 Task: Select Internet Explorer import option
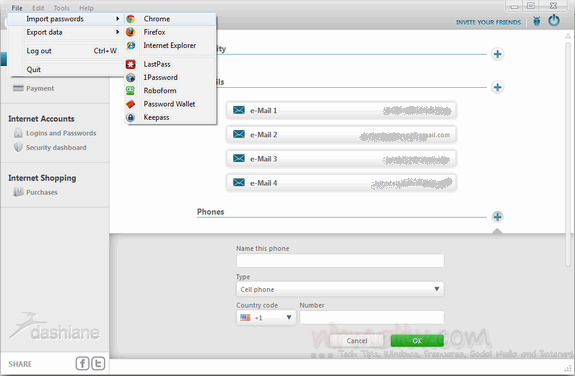(x=171, y=45)
